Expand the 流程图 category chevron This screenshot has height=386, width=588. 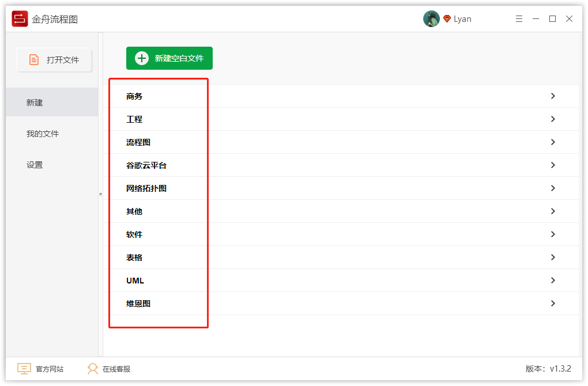coord(553,142)
